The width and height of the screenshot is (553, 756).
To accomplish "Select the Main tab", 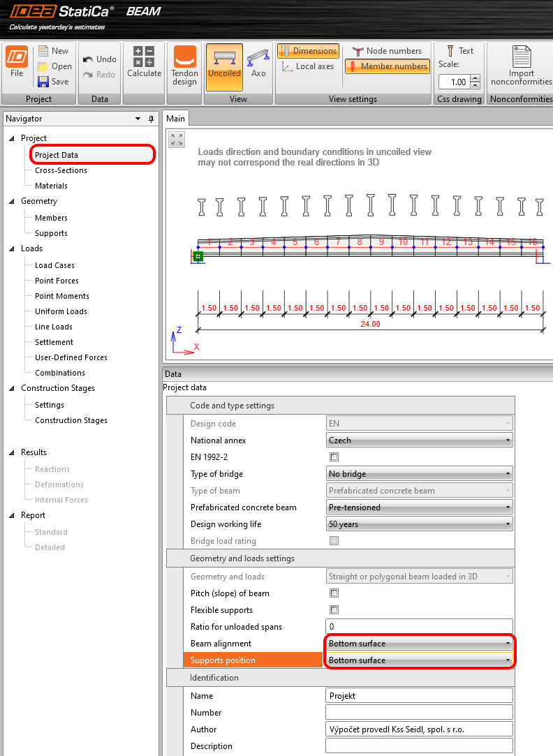I will tap(176, 119).
